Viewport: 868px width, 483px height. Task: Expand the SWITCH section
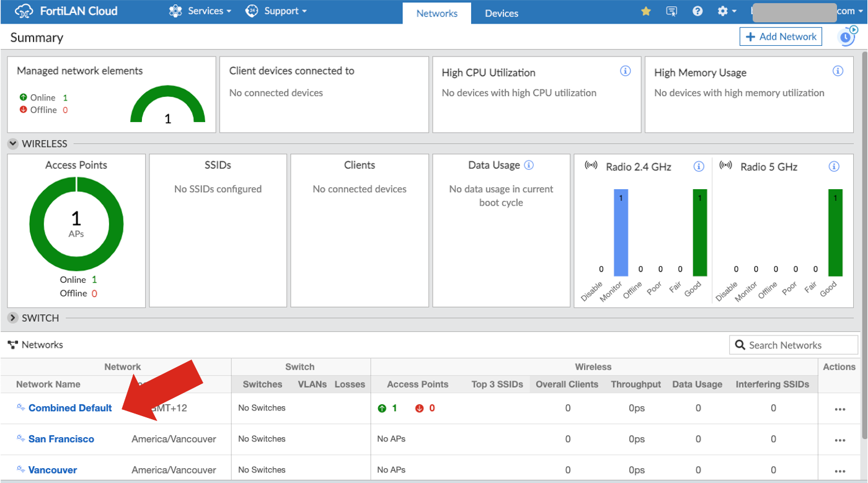point(12,317)
